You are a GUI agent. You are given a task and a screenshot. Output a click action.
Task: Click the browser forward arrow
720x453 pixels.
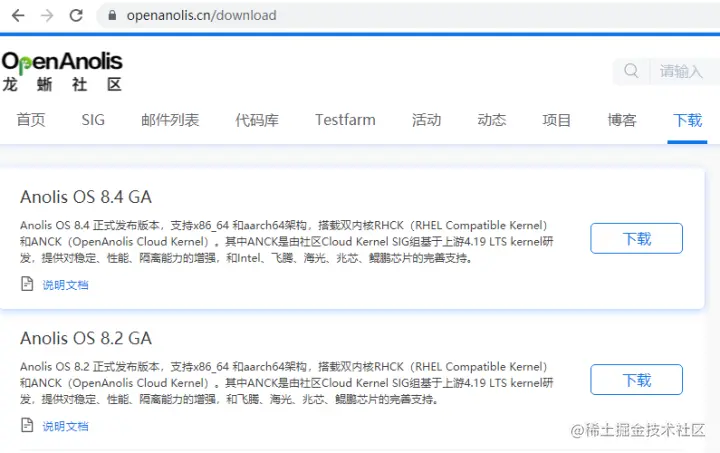click(x=47, y=16)
